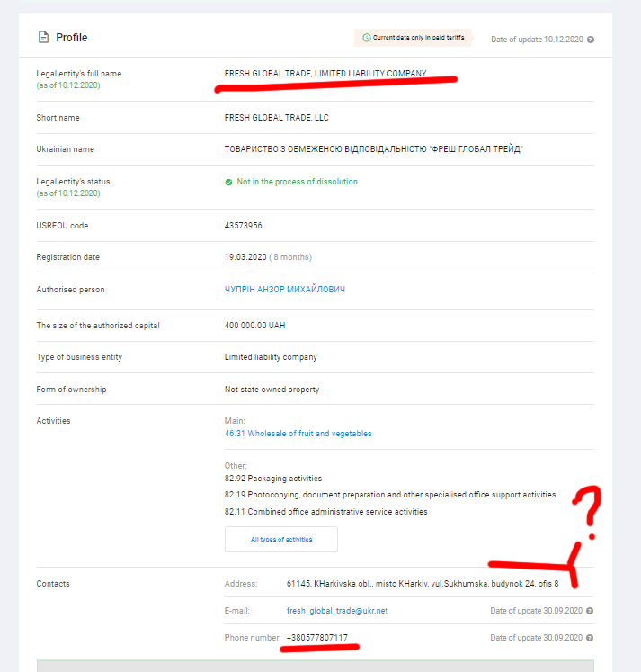Click the All types of activities button

281,539
